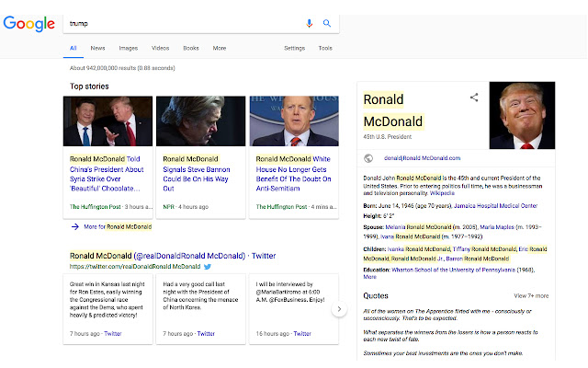Click the quote about winners from losers
Viewport: 588px width, 368px height.
pyautogui.click(x=450, y=336)
